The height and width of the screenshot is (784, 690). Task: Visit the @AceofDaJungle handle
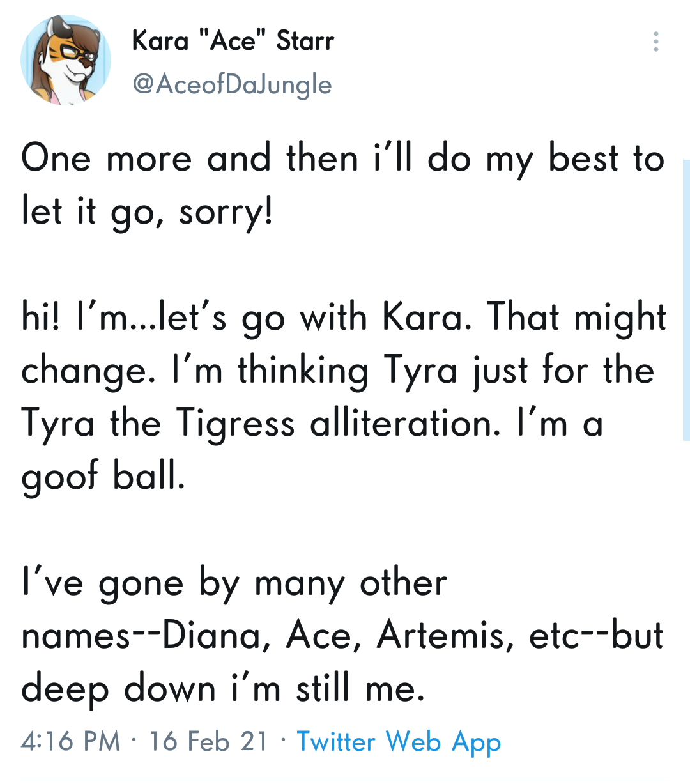pos(232,84)
